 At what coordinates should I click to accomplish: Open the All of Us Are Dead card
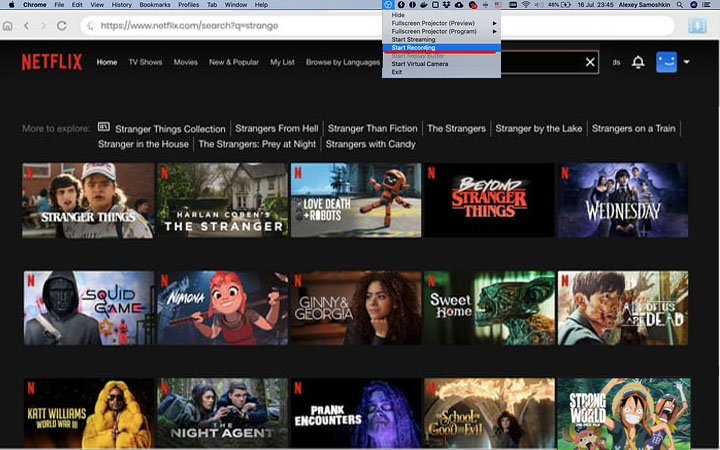(x=623, y=308)
